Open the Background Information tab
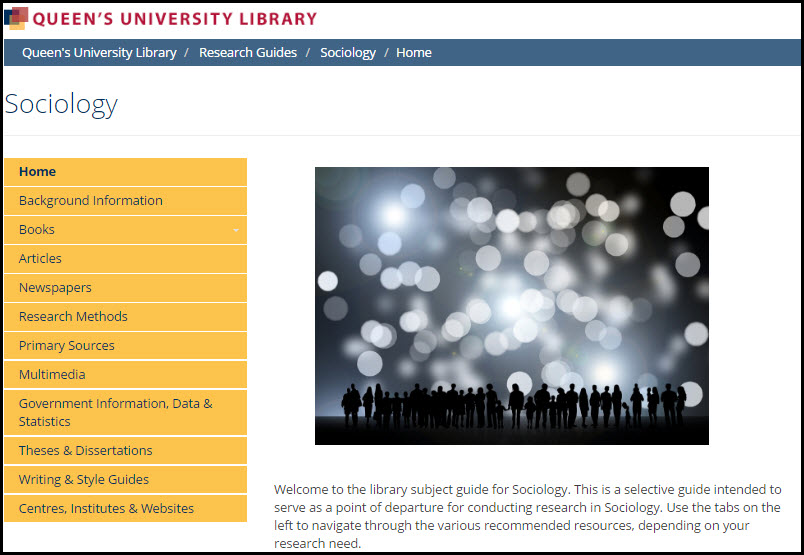The width and height of the screenshot is (804, 555). [126, 201]
